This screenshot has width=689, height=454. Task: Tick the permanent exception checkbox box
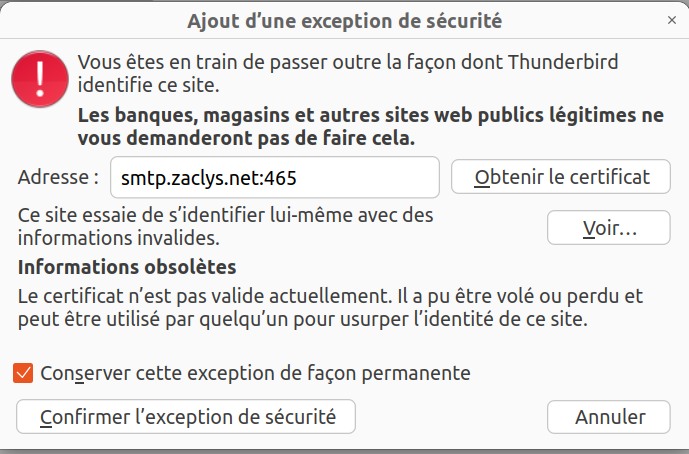(x=24, y=374)
